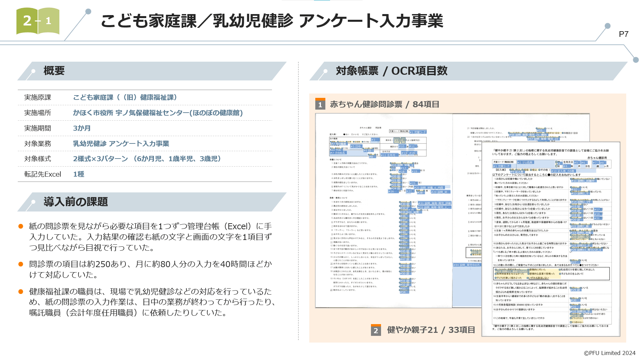Viewport: 644px width, 362px height.
Task: Click the ©PFU Limited 2024 copyright text
Action: pyautogui.click(x=609, y=353)
